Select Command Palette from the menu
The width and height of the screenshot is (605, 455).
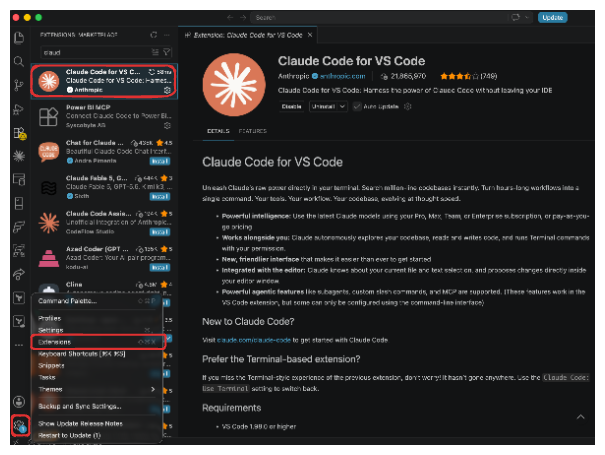pos(97,301)
